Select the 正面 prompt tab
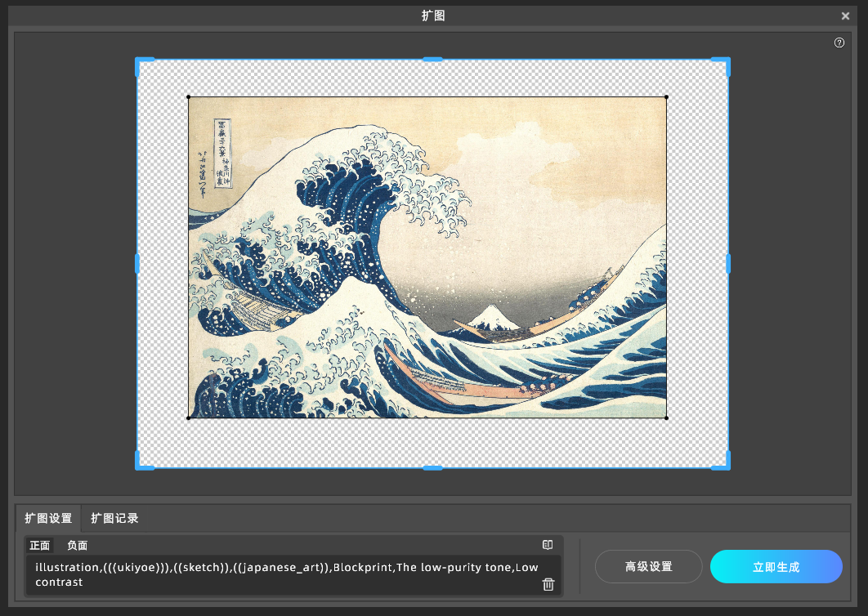This screenshot has height=616, width=868. tap(40, 545)
